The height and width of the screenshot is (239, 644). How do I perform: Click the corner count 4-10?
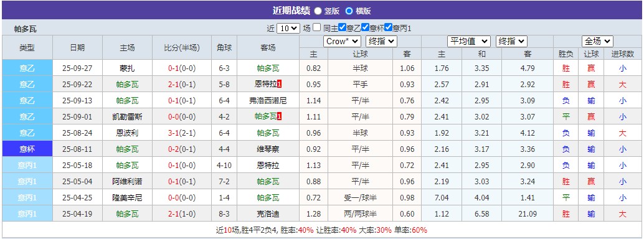point(224,166)
